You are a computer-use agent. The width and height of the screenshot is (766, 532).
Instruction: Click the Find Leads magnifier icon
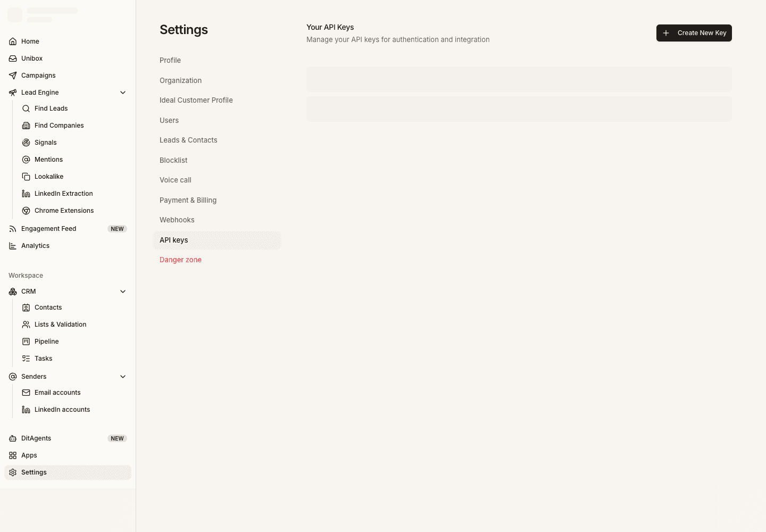tap(26, 109)
